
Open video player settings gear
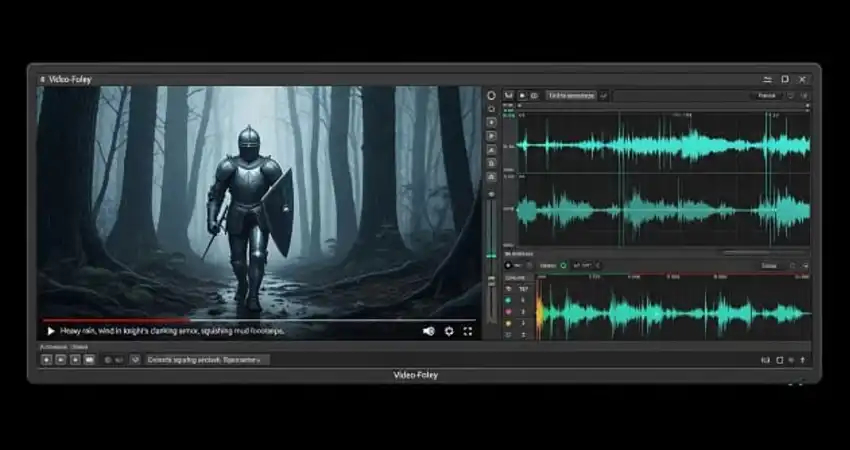coord(449,331)
